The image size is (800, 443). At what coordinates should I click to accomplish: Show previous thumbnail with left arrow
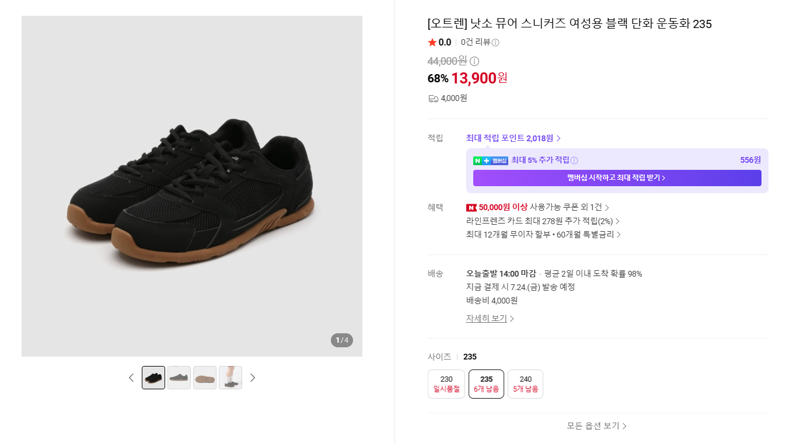coord(131,378)
